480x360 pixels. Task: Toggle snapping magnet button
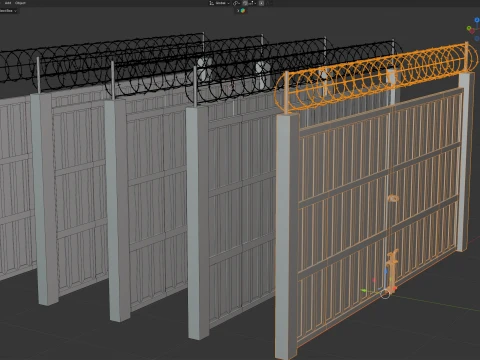click(245, 3)
